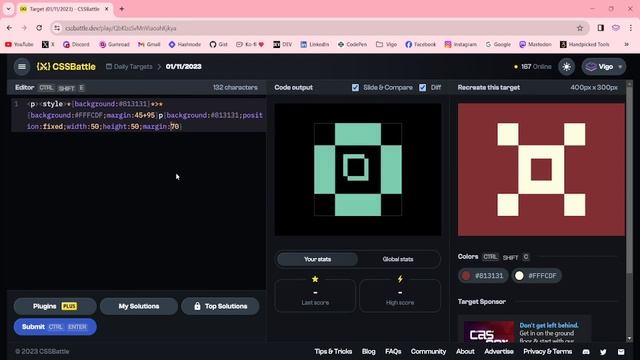Open X bookmark
The image size is (640, 360).
pyautogui.click(x=48, y=44)
